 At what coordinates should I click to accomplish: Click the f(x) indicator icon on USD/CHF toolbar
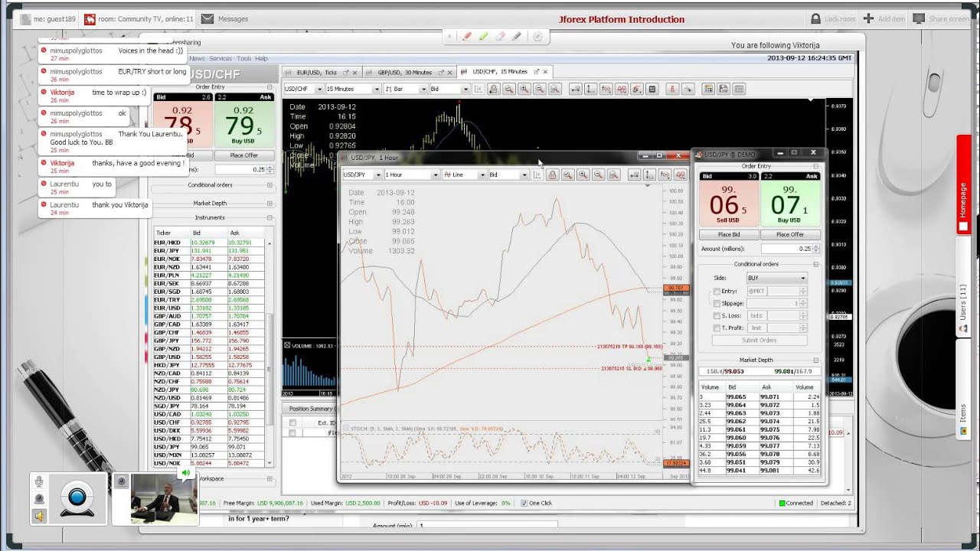606,89
